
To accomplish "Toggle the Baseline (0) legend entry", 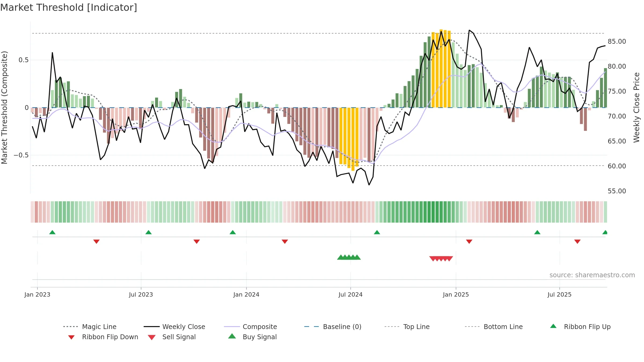I will click(x=333, y=327).
